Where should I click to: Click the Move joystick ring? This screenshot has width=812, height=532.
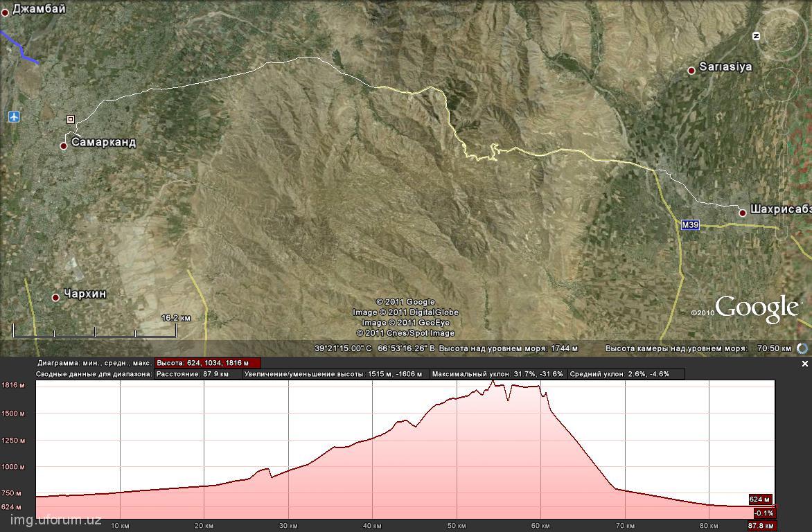tap(783, 85)
